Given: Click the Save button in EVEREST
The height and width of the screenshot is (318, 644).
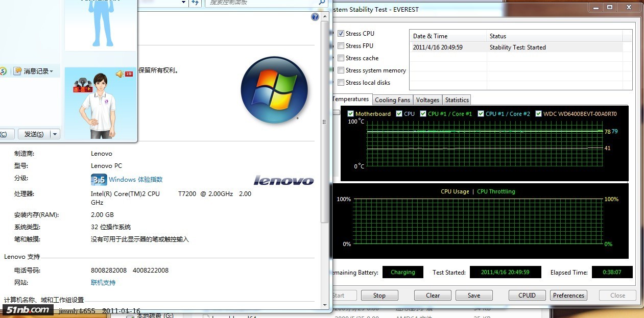Looking at the screenshot, I should (474, 296).
